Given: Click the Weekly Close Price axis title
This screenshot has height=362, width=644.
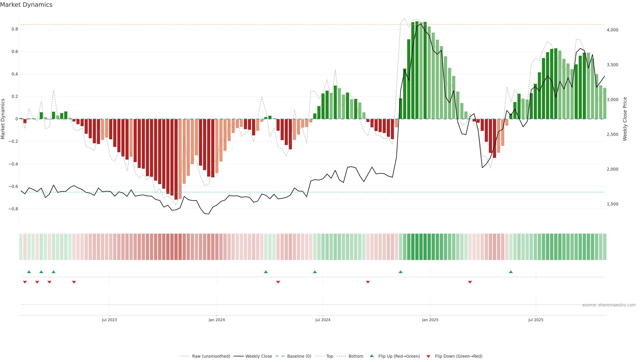Looking at the screenshot, I should click(x=625, y=119).
